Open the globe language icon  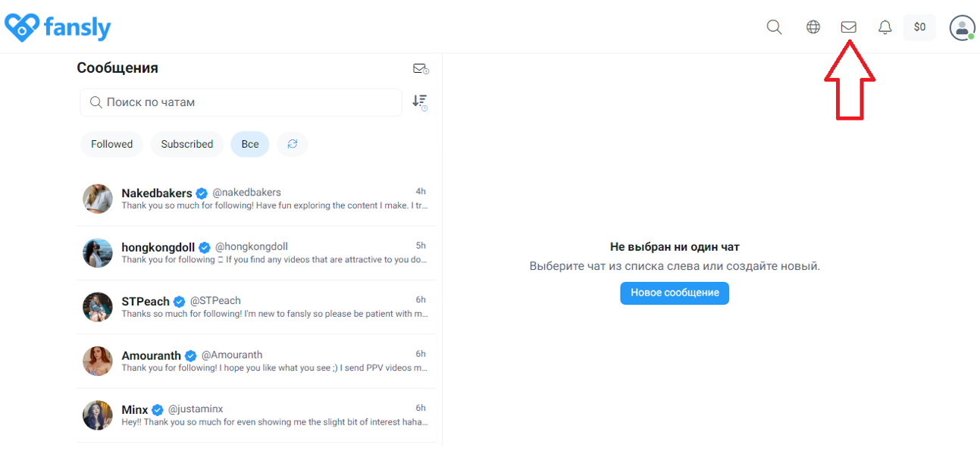(x=813, y=27)
